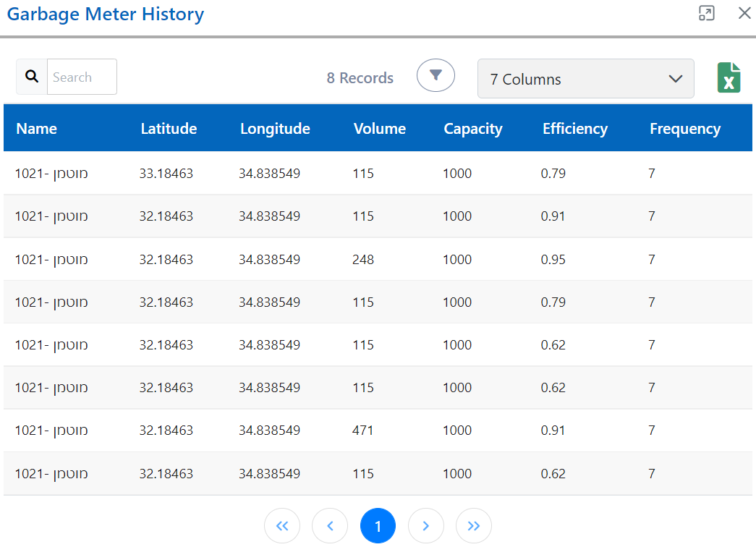The width and height of the screenshot is (756, 547).
Task: Click inside the Search input field
Action: pyautogui.click(x=82, y=76)
